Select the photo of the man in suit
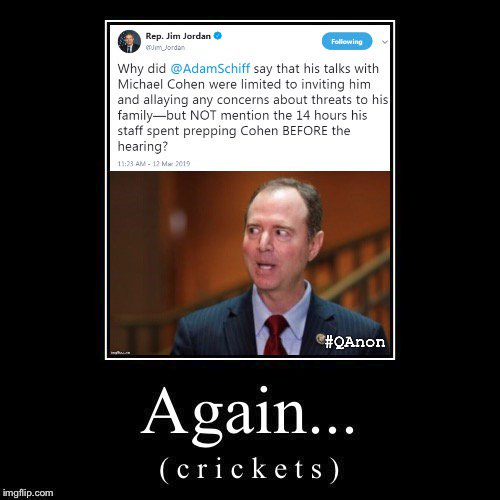 pyautogui.click(x=250, y=263)
